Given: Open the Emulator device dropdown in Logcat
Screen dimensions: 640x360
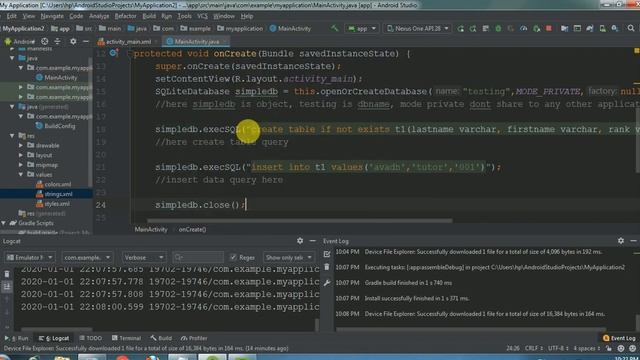Looking at the screenshot, I should coord(29,257).
